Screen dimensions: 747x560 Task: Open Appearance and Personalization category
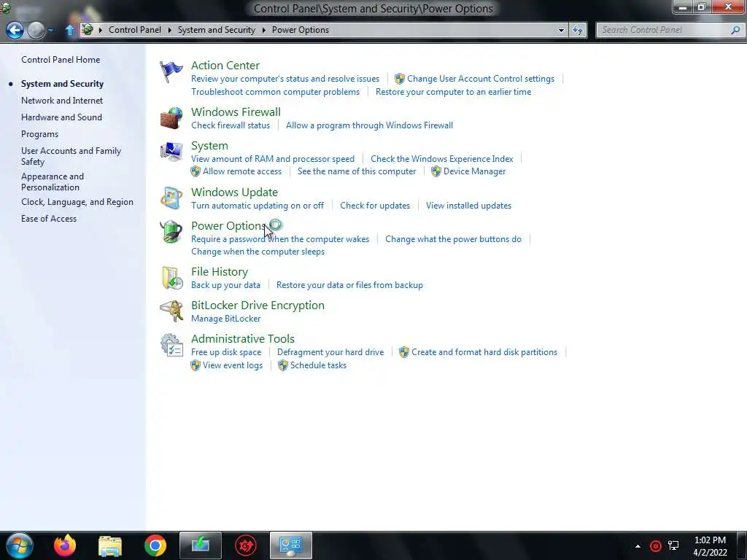[53, 182]
